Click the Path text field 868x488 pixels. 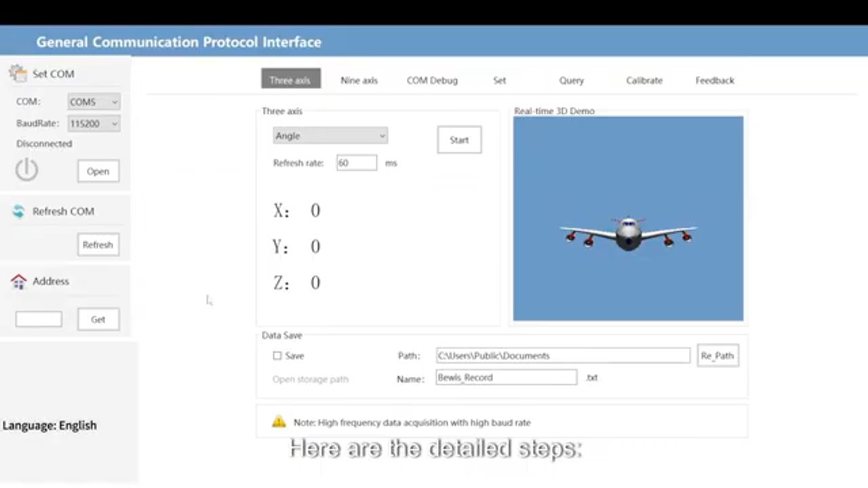pos(563,355)
